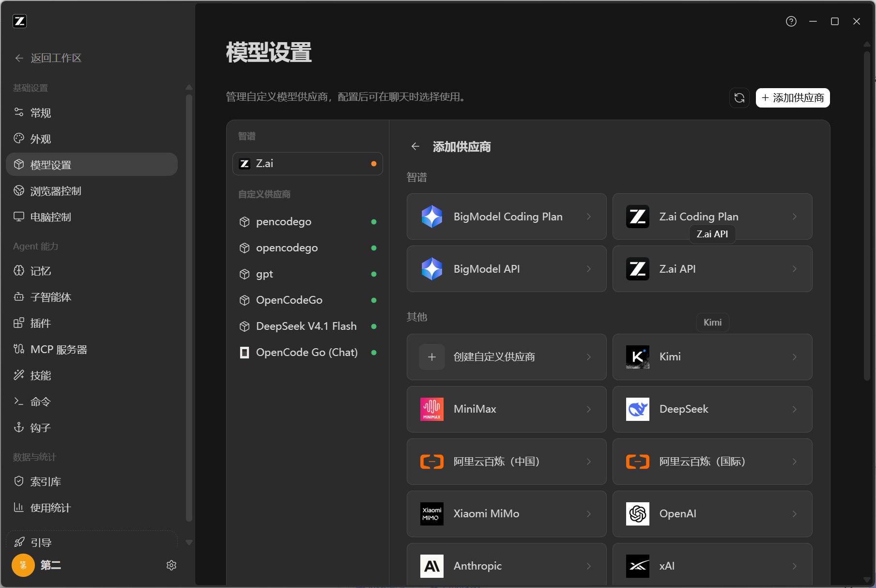Screen dimensions: 876x588
Task: Click the main panel vertical scrollbar
Action: click(867, 216)
